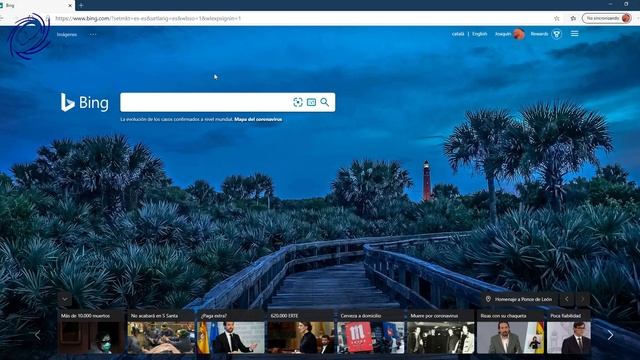Click the Bing logo

pyautogui.click(x=84, y=102)
